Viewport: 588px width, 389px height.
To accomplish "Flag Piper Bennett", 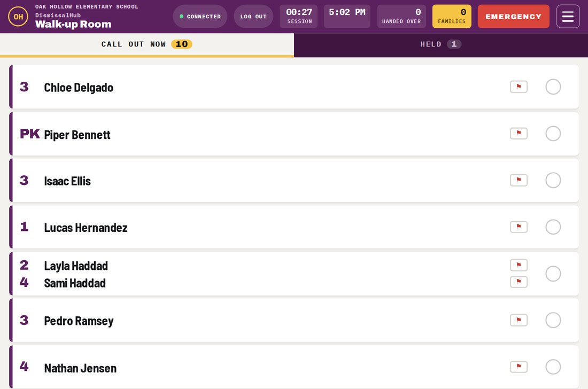I will (x=519, y=134).
